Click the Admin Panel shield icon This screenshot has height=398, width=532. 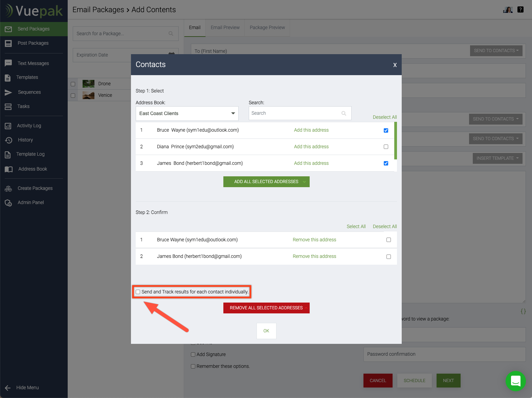8,203
